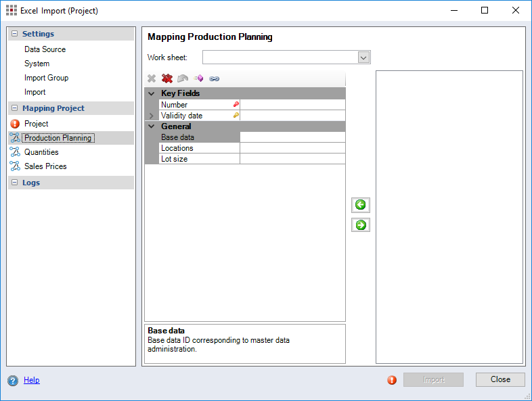The height and width of the screenshot is (401, 532).
Task: Open the Import Group settings item
Action: click(x=46, y=78)
